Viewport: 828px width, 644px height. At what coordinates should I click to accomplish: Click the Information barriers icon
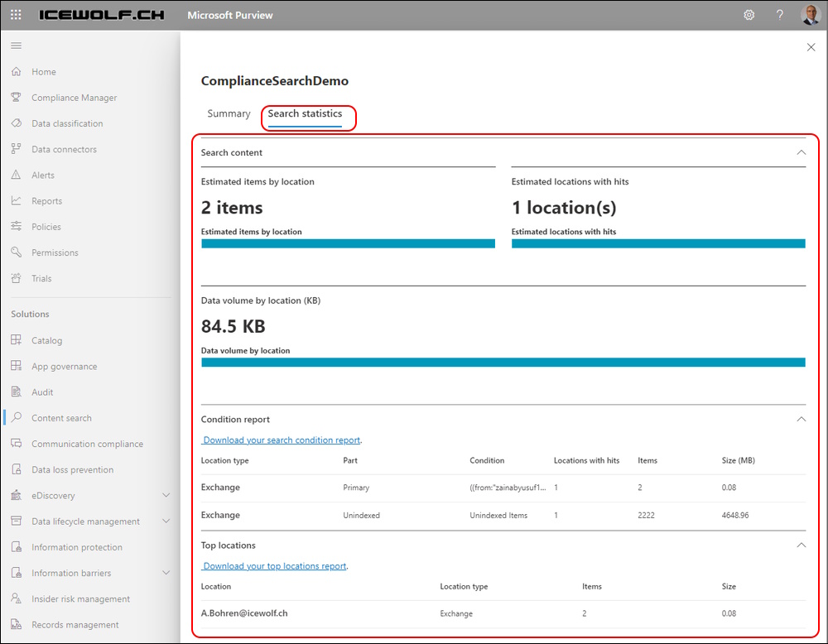[x=17, y=574]
